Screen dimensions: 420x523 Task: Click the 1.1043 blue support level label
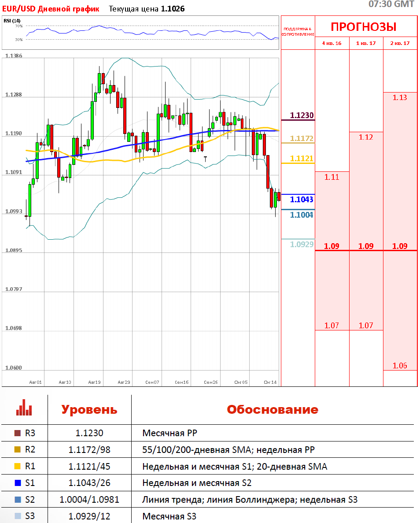tap(302, 200)
